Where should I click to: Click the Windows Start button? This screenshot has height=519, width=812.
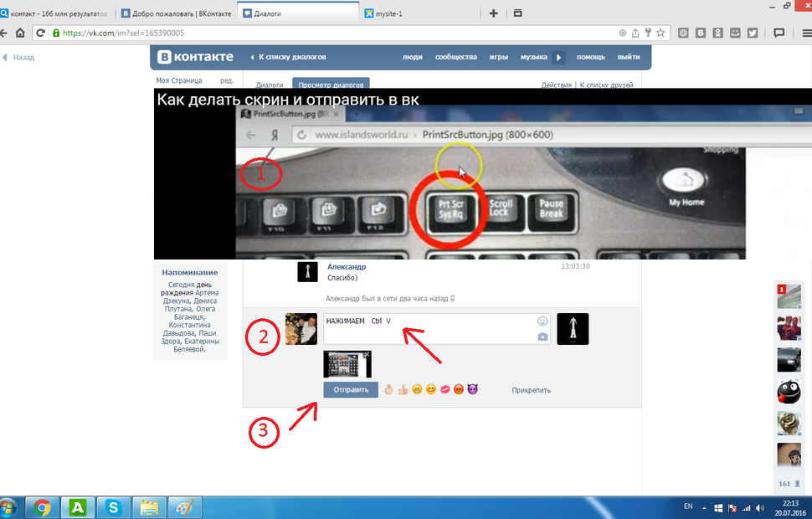point(8,507)
